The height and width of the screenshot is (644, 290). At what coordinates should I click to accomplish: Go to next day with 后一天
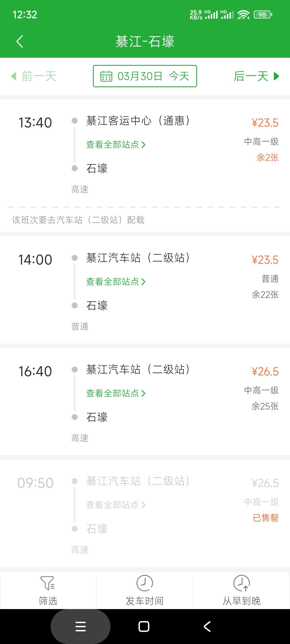tap(256, 76)
